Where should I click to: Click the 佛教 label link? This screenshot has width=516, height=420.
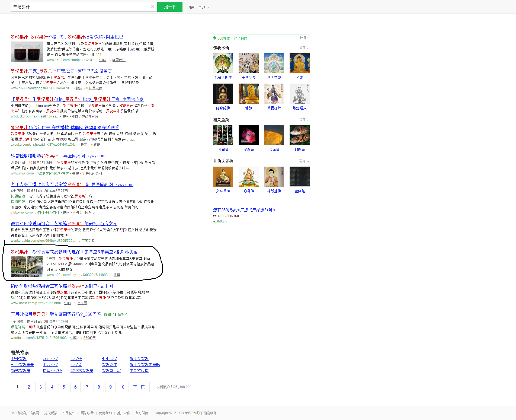pos(249,108)
